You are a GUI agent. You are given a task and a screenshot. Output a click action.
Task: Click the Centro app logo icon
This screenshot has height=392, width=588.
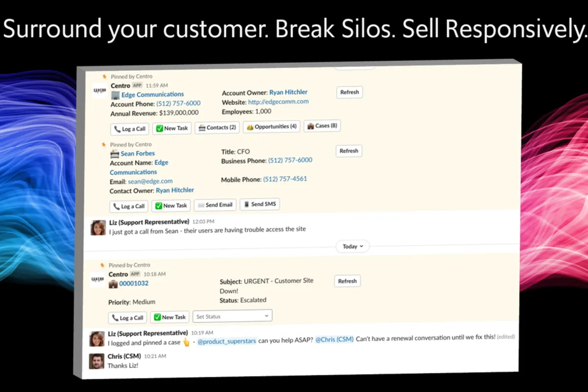[99, 91]
